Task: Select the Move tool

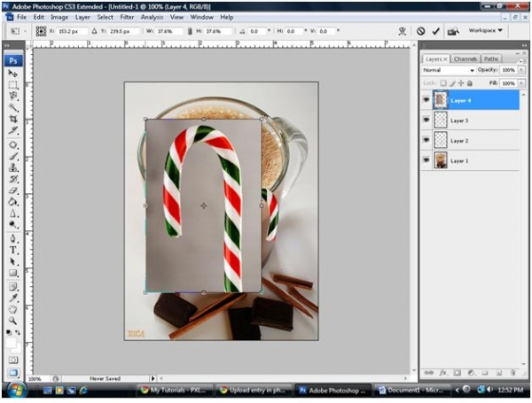Action: point(13,74)
